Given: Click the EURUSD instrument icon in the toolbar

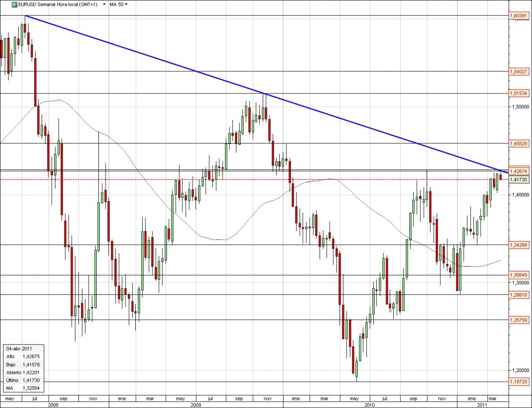Looking at the screenshot, I should point(14,4).
